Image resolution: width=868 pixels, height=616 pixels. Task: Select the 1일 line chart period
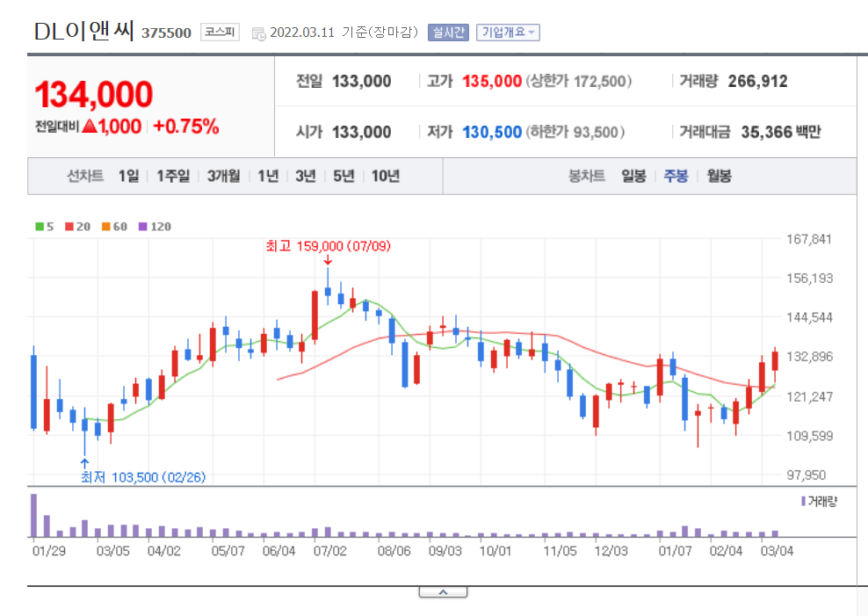click(x=128, y=176)
